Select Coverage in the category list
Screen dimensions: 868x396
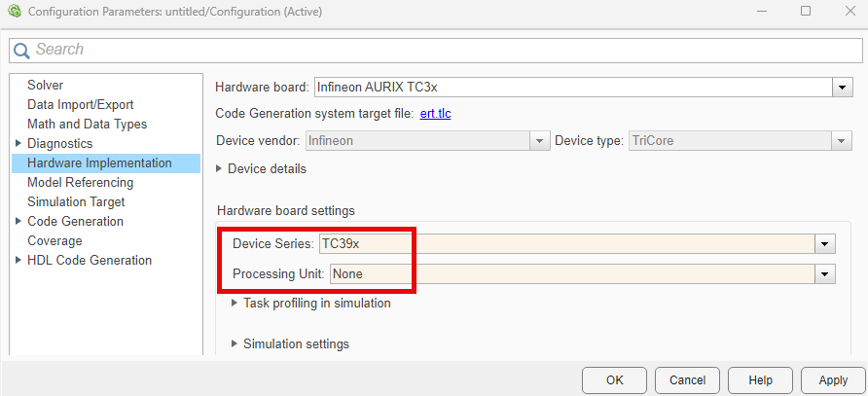(x=54, y=240)
